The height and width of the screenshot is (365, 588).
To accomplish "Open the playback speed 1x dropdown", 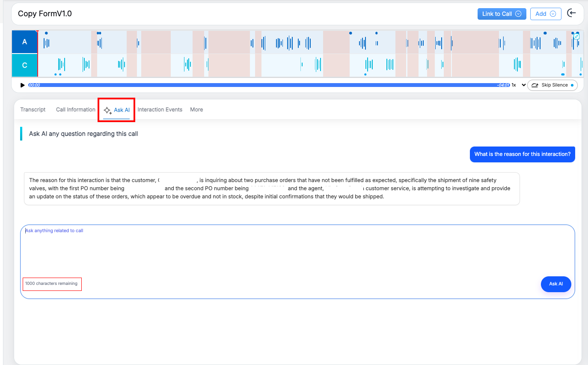I will [519, 85].
